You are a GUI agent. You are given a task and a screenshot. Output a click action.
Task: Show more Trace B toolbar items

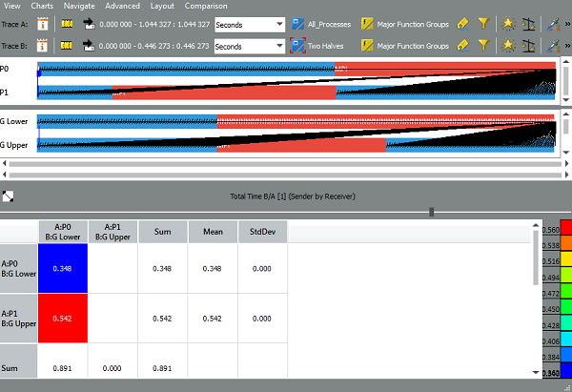(x=567, y=46)
